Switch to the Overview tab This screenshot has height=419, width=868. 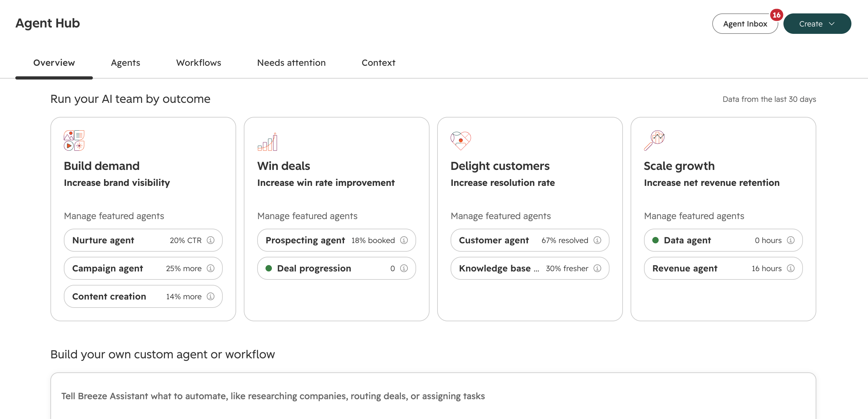pos(54,63)
